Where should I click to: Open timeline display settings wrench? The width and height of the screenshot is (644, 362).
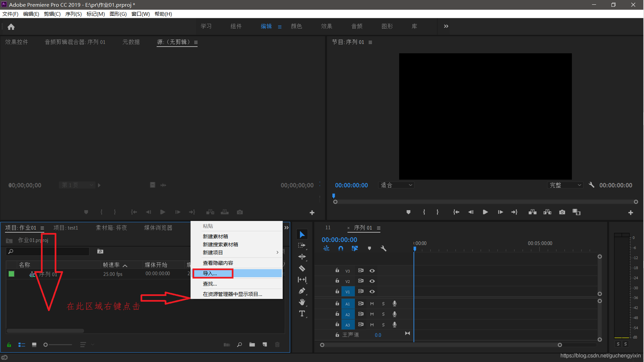pos(383,248)
